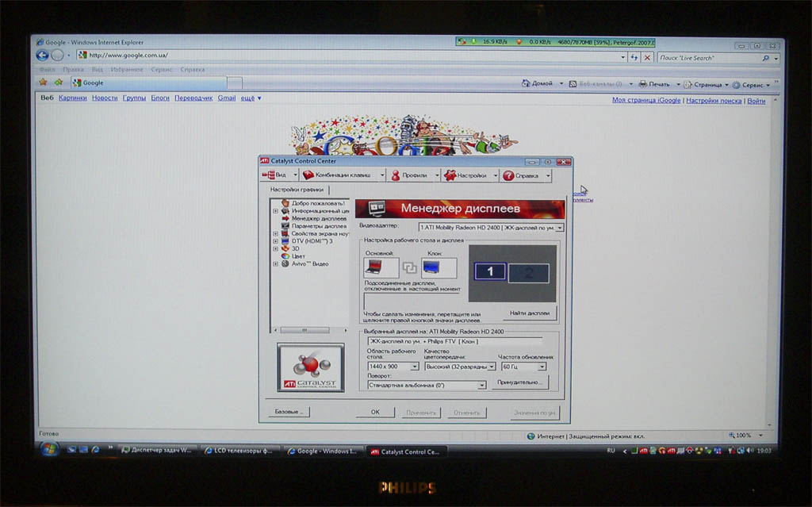Click the clone link icon between displays
Image resolution: width=812 pixels, height=507 pixels.
coord(410,267)
